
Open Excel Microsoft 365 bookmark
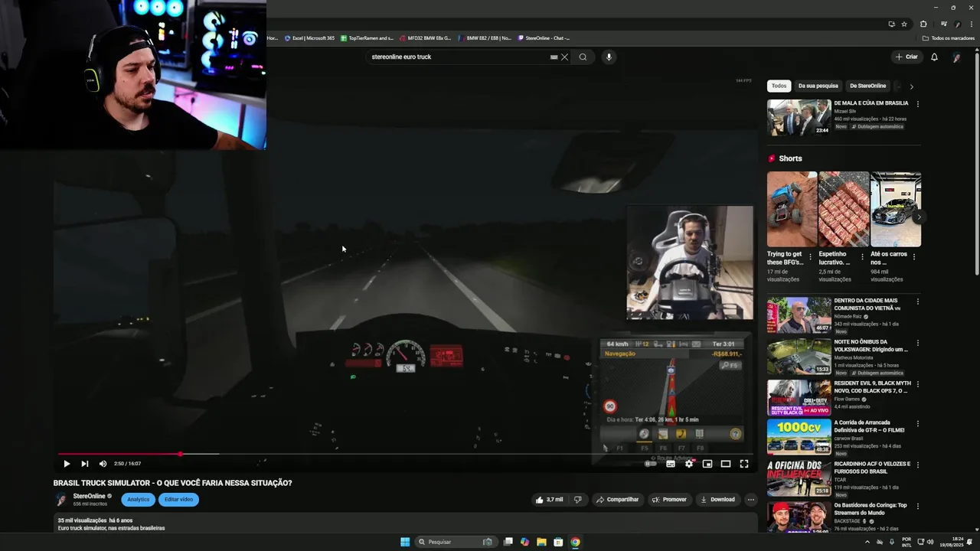pos(310,38)
